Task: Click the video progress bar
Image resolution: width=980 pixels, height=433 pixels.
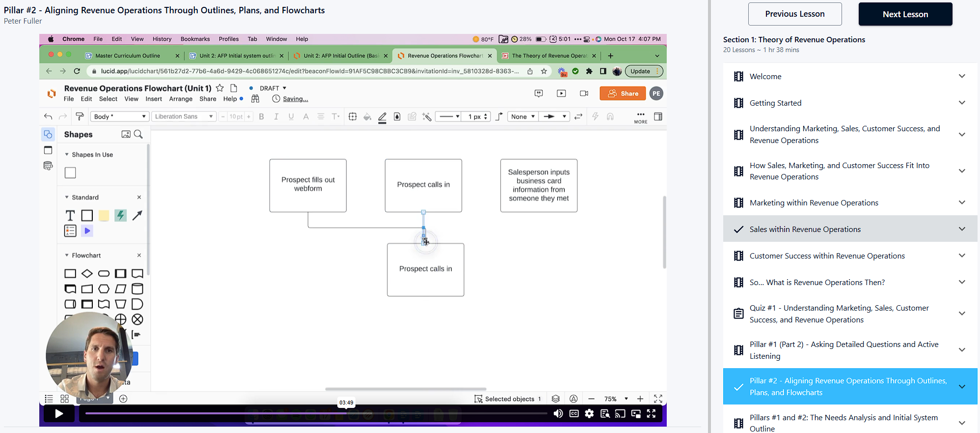Action: 314,414
